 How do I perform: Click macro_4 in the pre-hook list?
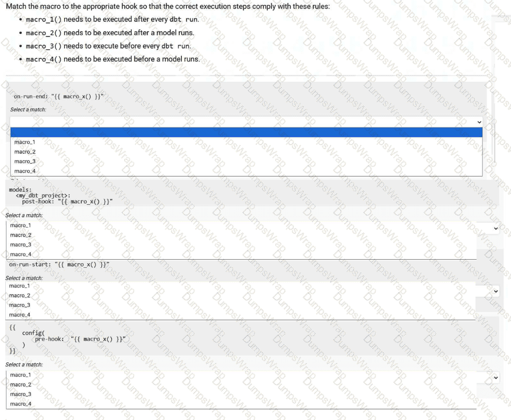coord(21,404)
